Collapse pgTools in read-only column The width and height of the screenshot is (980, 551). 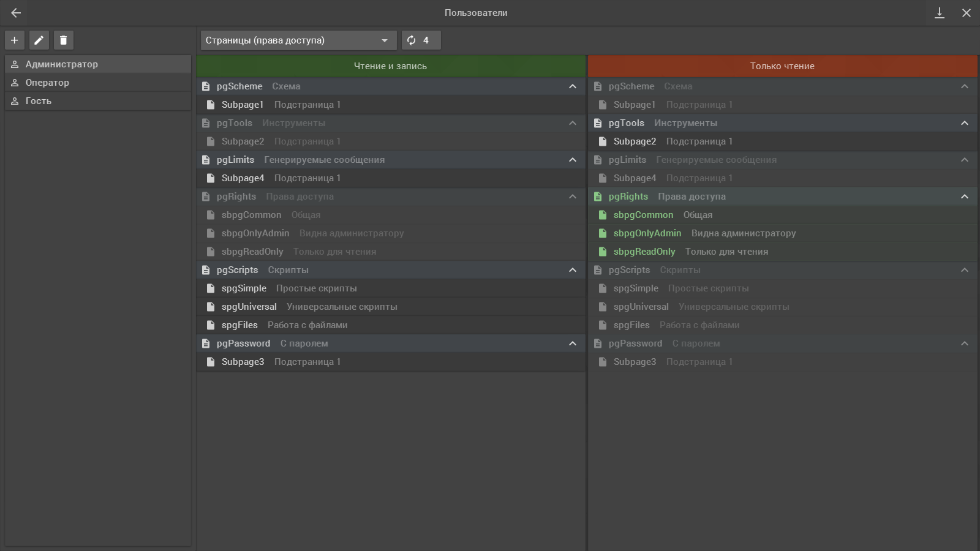pos(965,123)
